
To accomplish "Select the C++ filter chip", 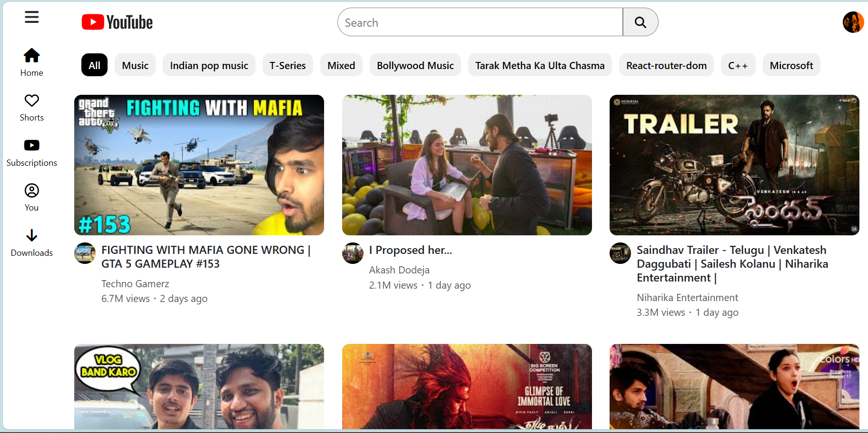I will click(738, 65).
